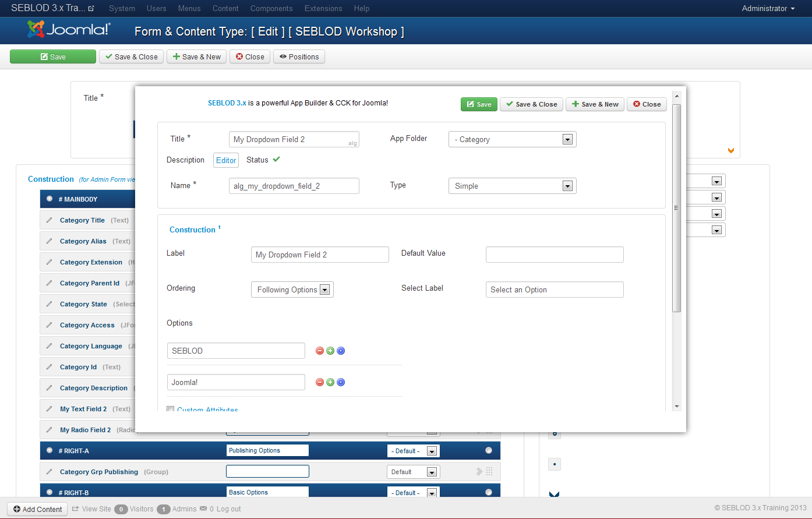The image size is (812, 519).
Task: Click the Add Content button in the footer
Action: (x=38, y=509)
